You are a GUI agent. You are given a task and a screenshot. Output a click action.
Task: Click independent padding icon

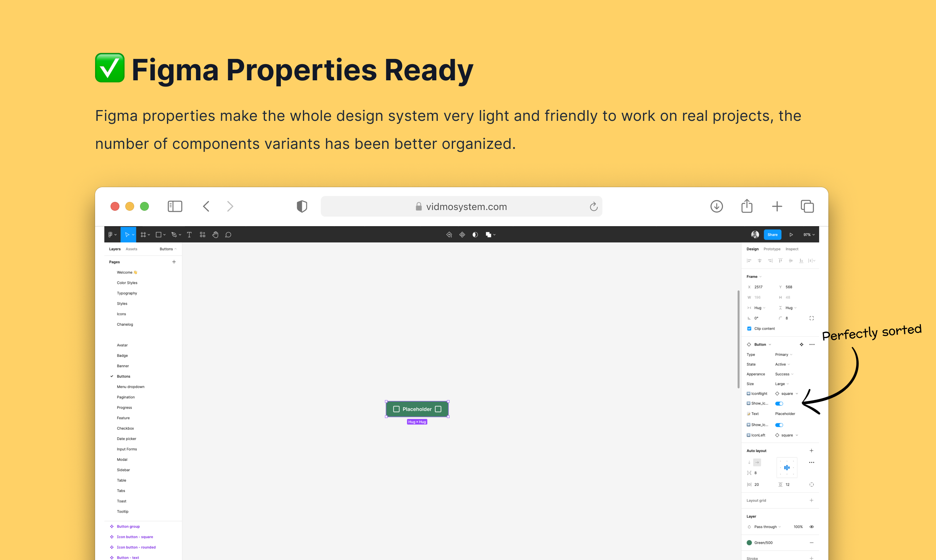(811, 484)
